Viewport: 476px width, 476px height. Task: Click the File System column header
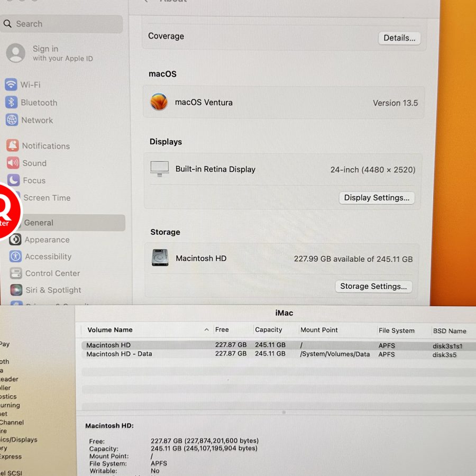click(396, 331)
